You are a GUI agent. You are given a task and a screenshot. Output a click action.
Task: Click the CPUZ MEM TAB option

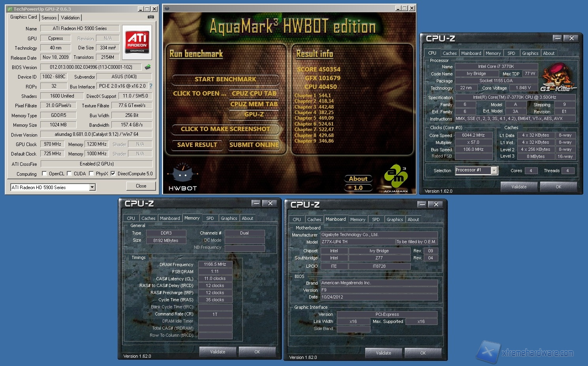(x=254, y=104)
